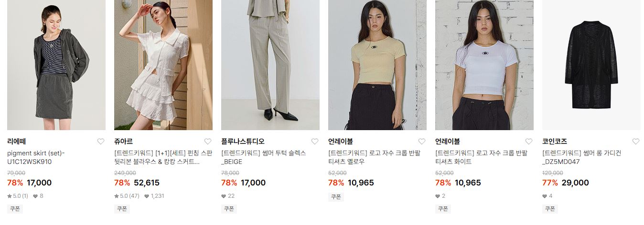Click like count heart showing 1,231
The image size is (644, 225).
[x=154, y=196]
